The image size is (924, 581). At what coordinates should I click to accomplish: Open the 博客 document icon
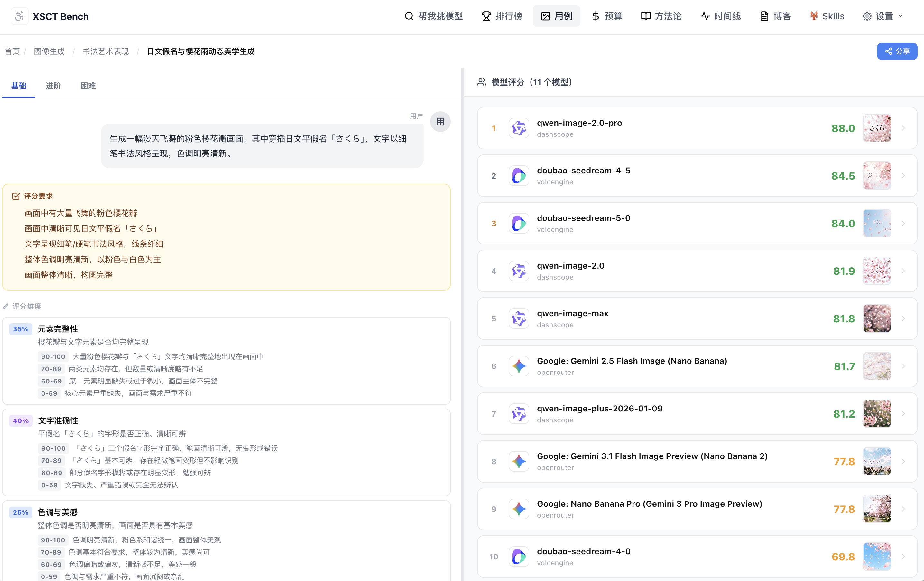pyautogui.click(x=764, y=16)
